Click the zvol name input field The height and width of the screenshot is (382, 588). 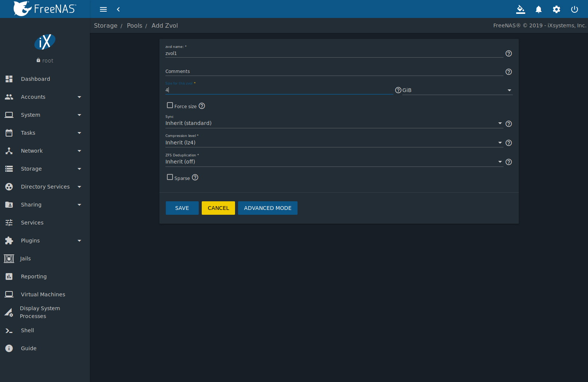(334, 54)
